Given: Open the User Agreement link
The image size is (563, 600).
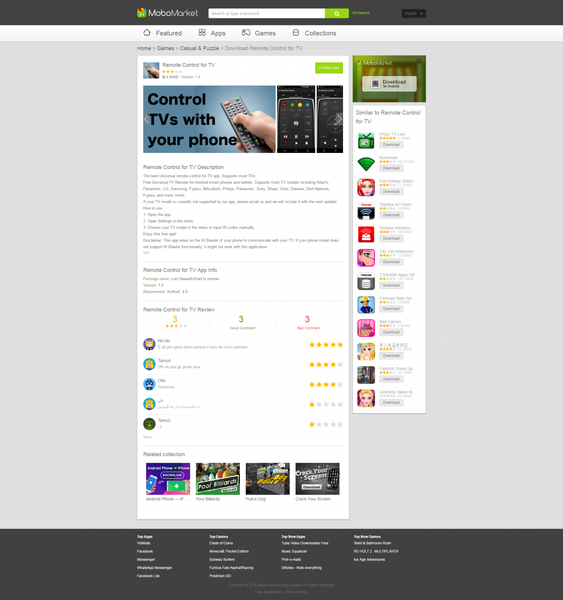Looking at the screenshot, I should [268, 592].
